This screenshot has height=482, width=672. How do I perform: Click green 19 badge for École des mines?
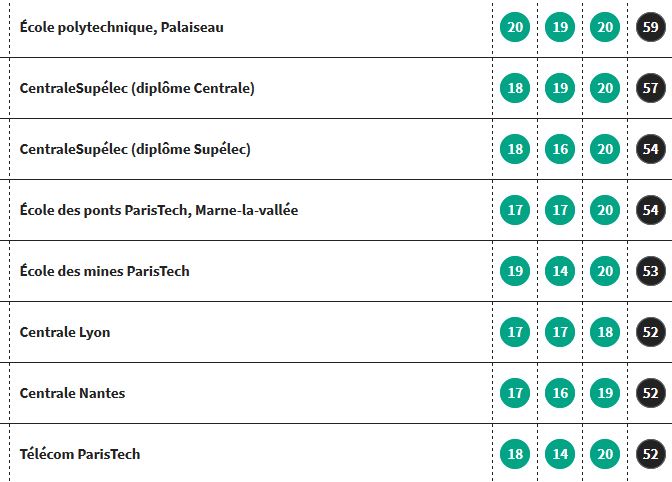515,271
